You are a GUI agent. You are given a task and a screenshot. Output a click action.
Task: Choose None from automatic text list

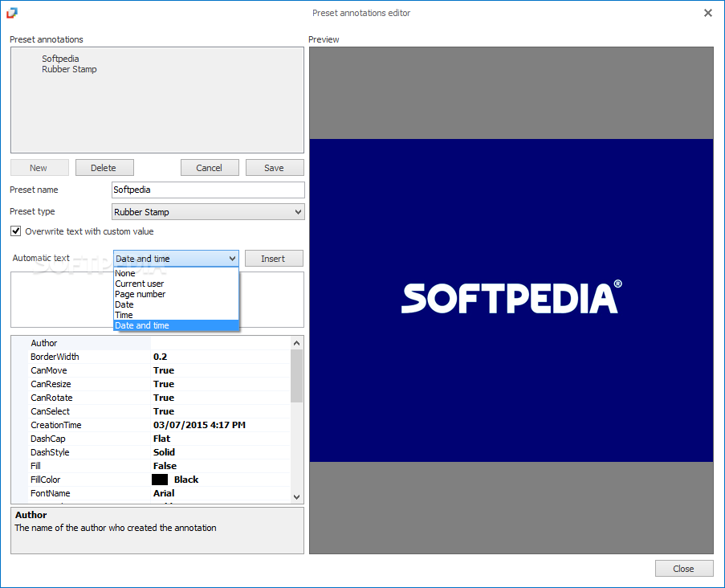coord(176,273)
